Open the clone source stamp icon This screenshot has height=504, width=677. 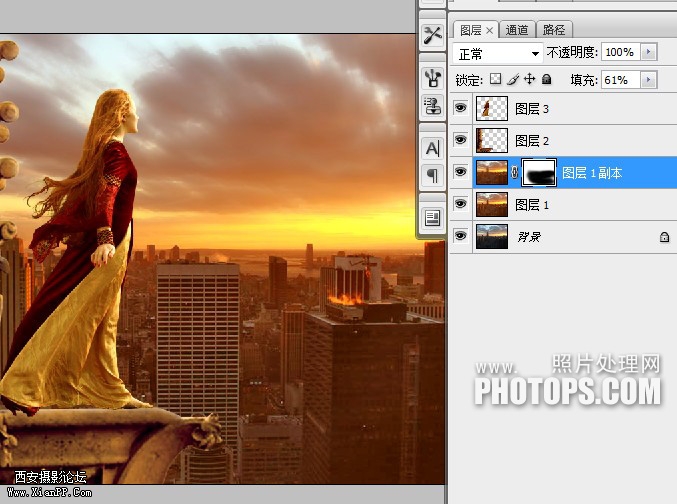tap(432, 105)
